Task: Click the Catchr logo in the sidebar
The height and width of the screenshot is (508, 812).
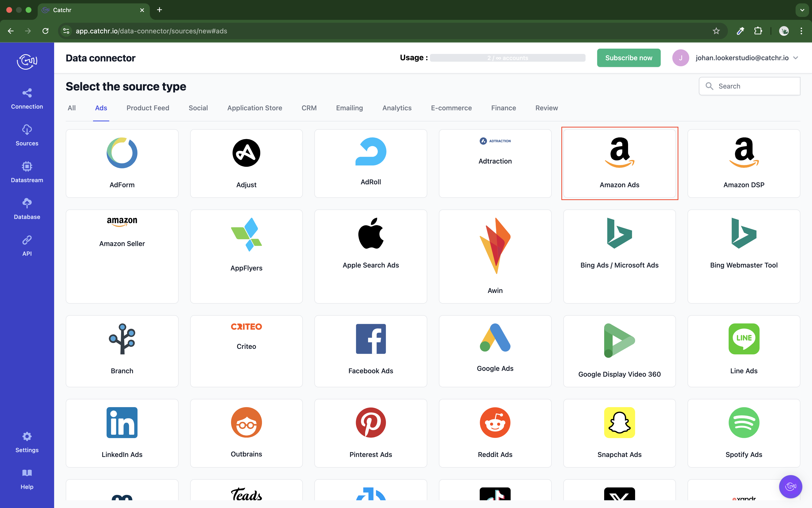Action: 27,61
